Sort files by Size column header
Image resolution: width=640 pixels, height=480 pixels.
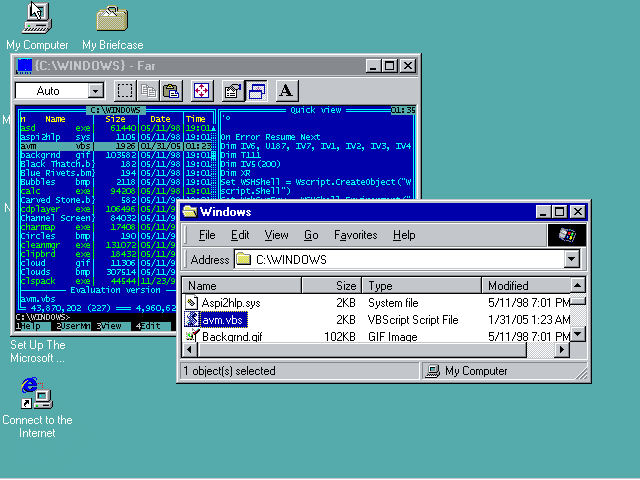332,285
